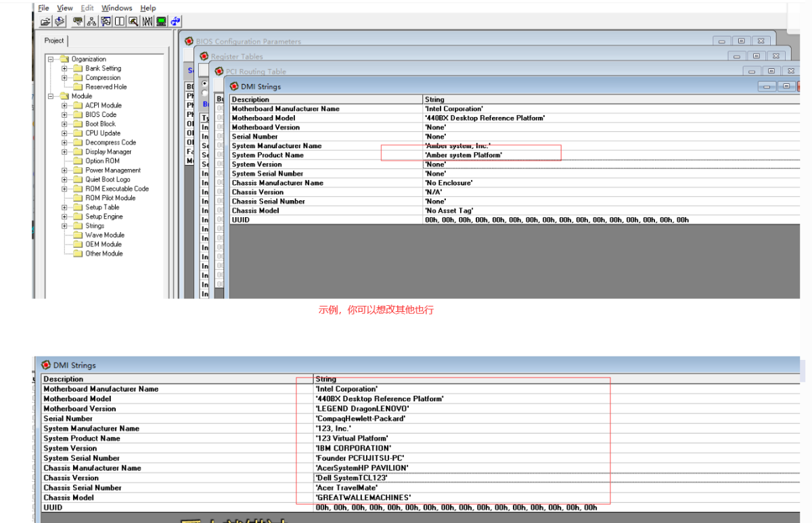Open the File menu
Image resolution: width=812 pixels, height=523 pixels.
click(x=43, y=8)
